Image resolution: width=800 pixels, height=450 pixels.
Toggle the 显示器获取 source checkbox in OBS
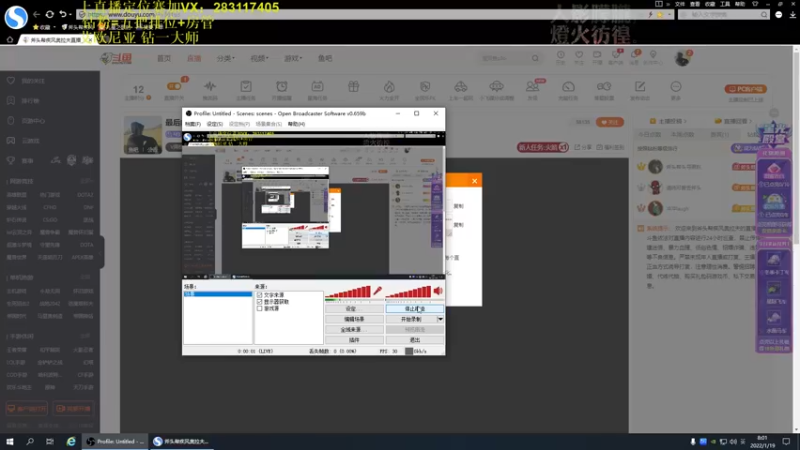[x=260, y=302]
